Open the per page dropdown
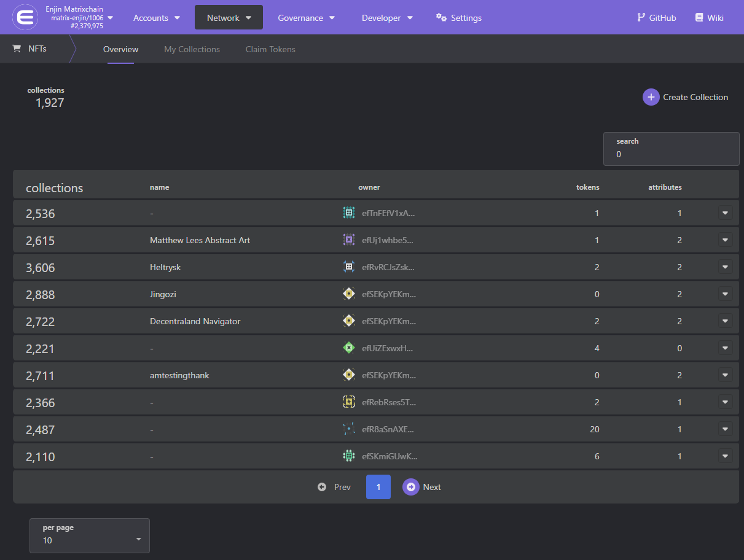Image resolution: width=744 pixels, height=560 pixels. [90, 535]
